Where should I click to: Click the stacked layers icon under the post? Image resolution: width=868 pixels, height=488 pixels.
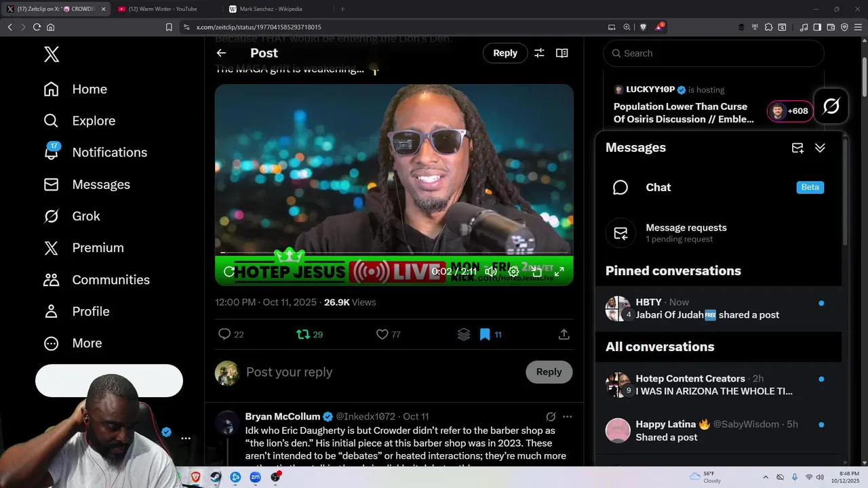point(464,334)
